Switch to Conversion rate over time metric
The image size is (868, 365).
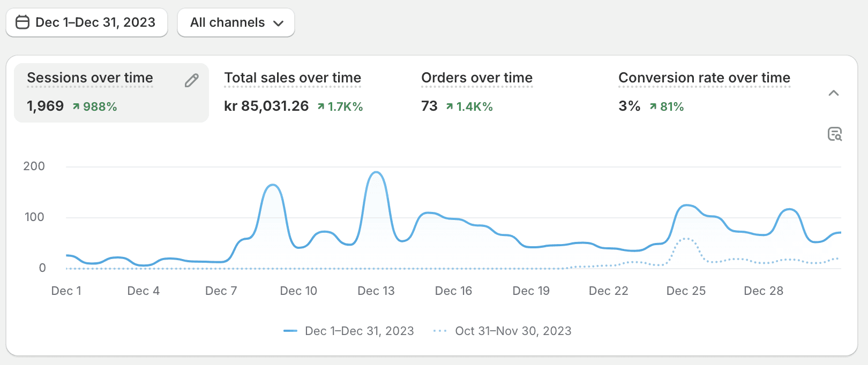click(x=704, y=78)
